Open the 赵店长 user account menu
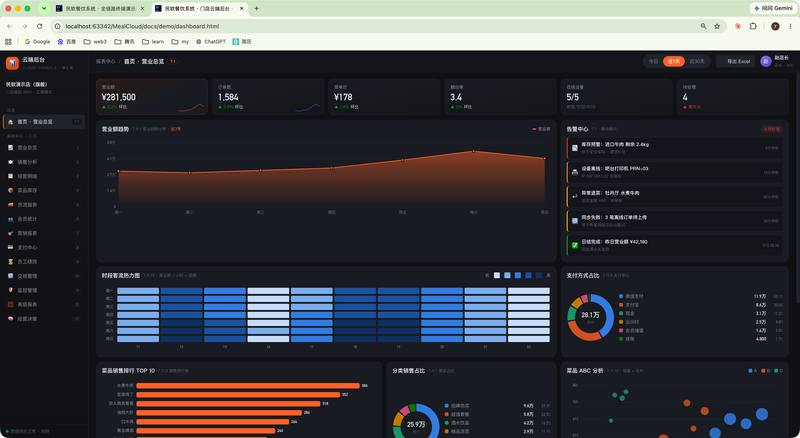Viewport: 800px width, 438px height. pos(777,61)
